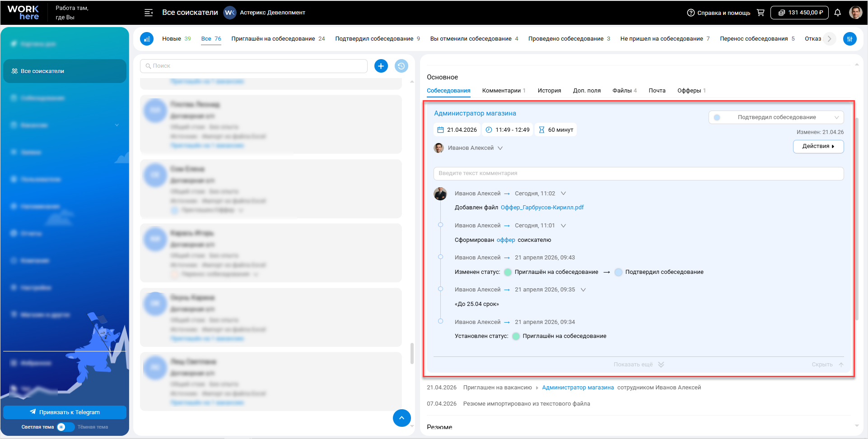Switch to the Комментарии tab
868x439 pixels.
pyautogui.click(x=504, y=91)
